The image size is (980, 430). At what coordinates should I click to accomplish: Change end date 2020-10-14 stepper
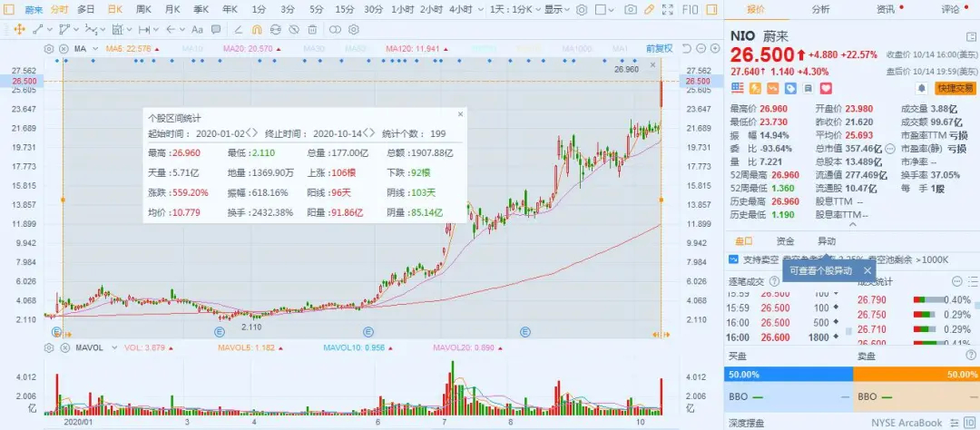coord(368,133)
